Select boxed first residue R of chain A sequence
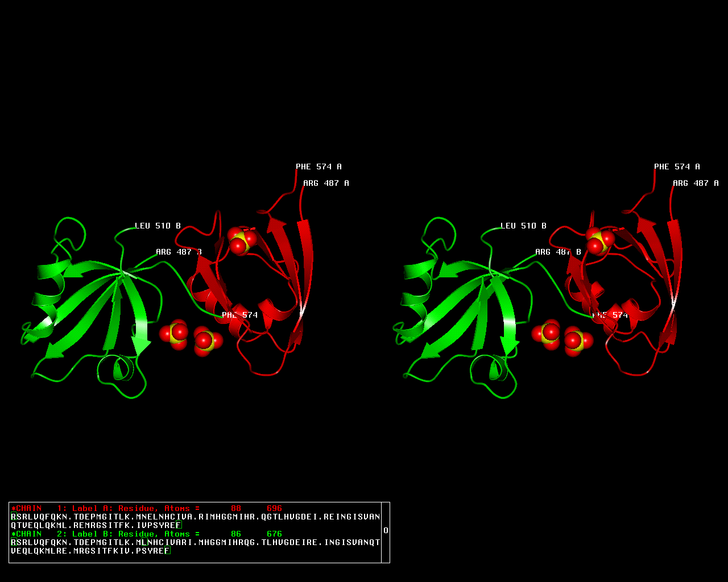This screenshot has width=728, height=582. (13, 517)
